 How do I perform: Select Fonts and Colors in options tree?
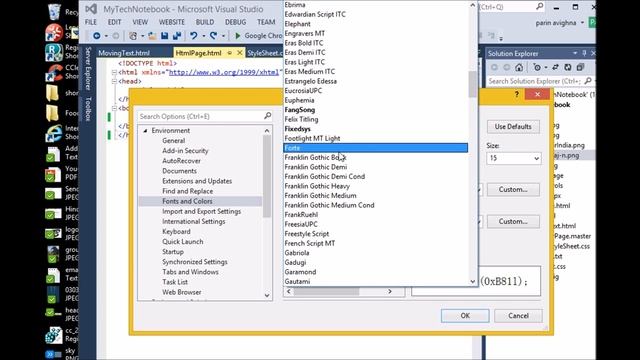tap(187, 201)
